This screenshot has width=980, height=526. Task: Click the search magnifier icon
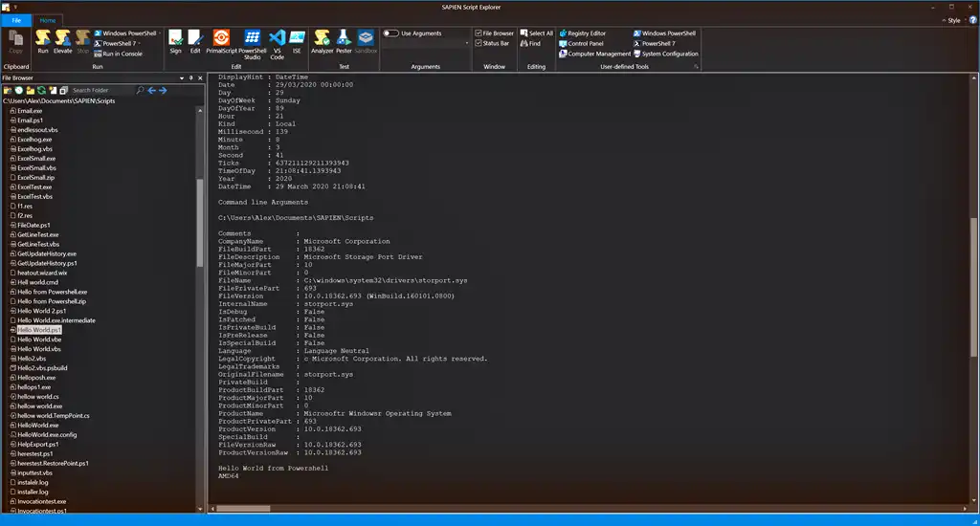click(x=140, y=91)
